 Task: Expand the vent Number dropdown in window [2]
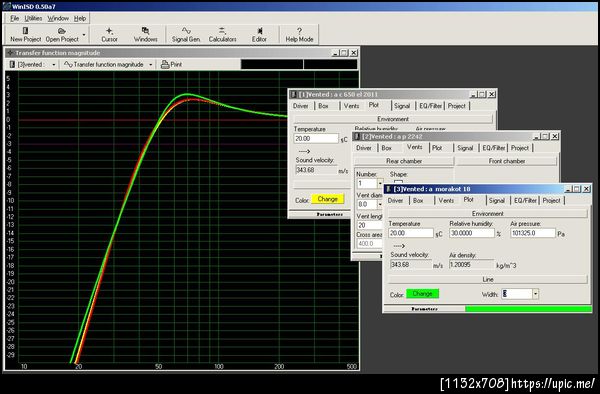[380, 184]
